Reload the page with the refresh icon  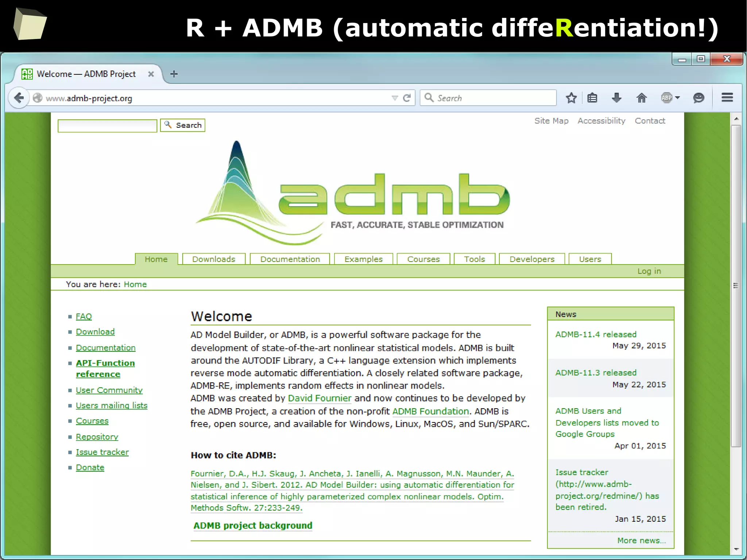[x=407, y=98]
